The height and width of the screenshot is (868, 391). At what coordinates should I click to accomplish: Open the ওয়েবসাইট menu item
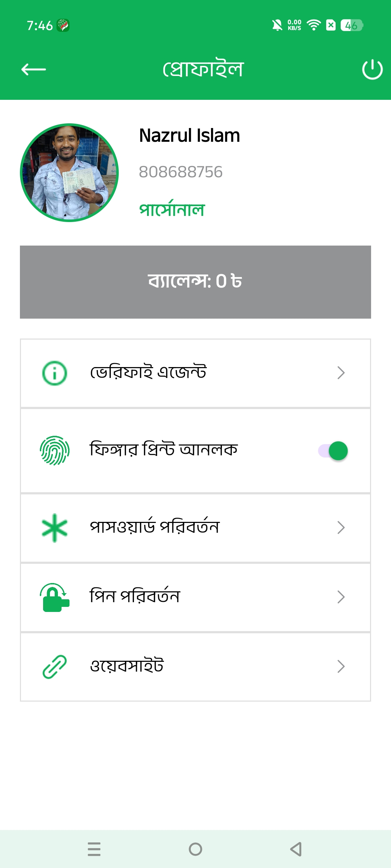point(127,667)
